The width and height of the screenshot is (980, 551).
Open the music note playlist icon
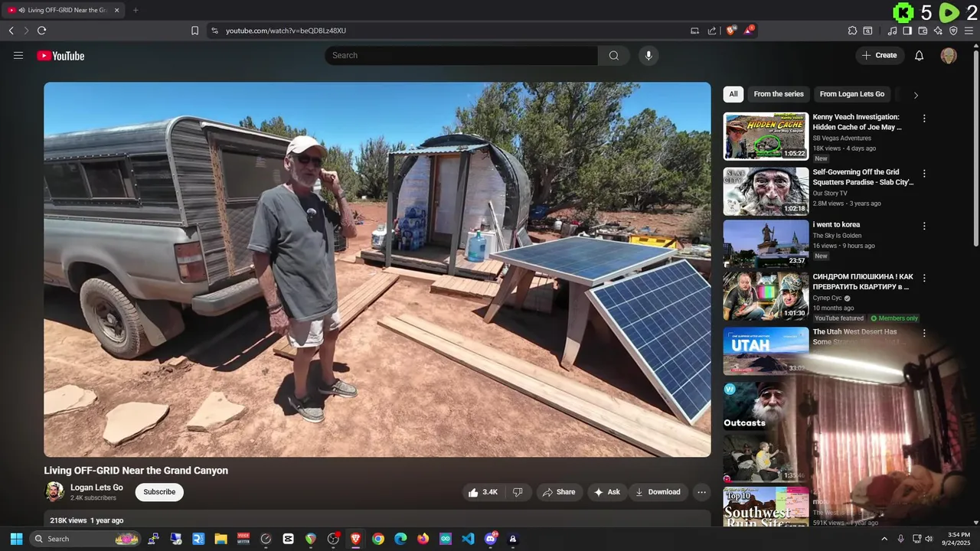coord(892,31)
